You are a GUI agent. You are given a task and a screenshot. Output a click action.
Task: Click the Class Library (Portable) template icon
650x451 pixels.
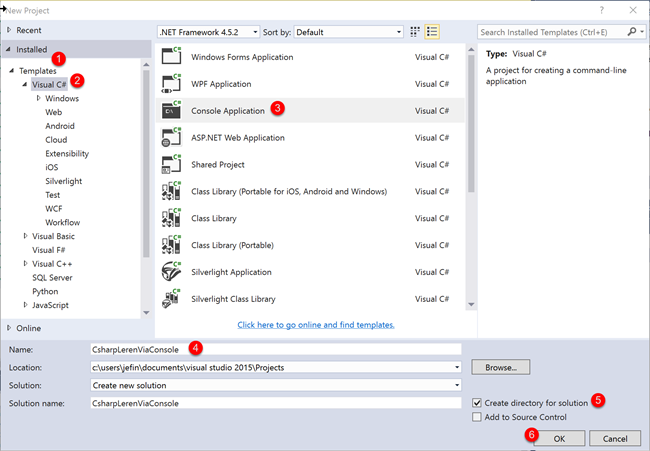tap(171, 245)
